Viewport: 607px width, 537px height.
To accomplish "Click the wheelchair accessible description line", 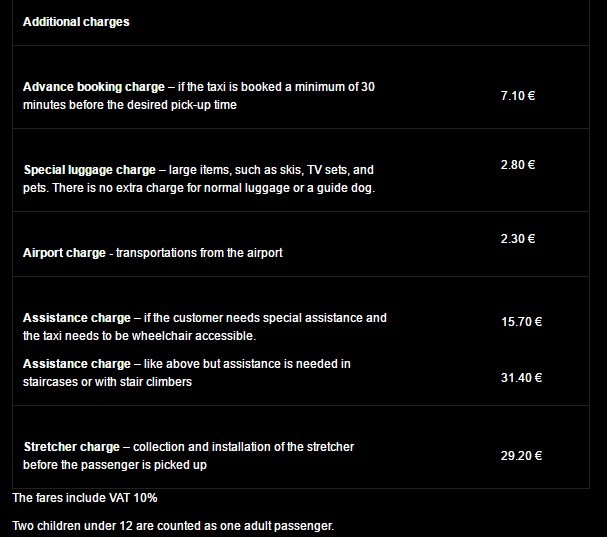I will pos(125,336).
